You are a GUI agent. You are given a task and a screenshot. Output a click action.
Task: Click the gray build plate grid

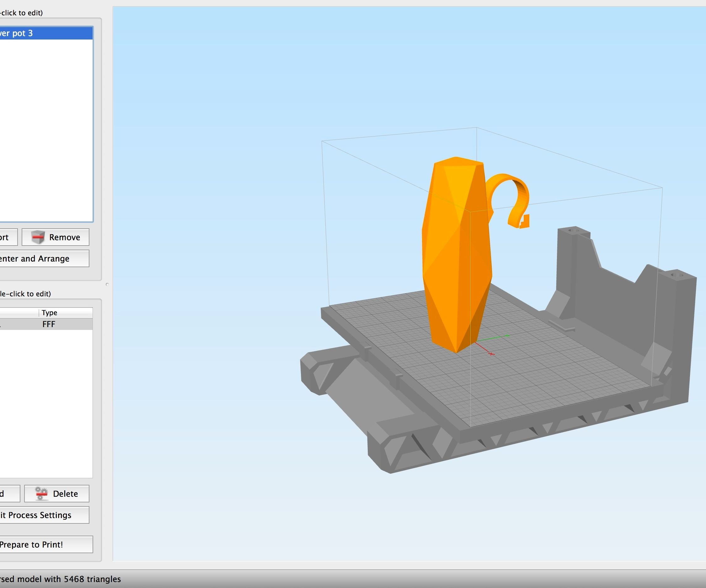[538, 370]
